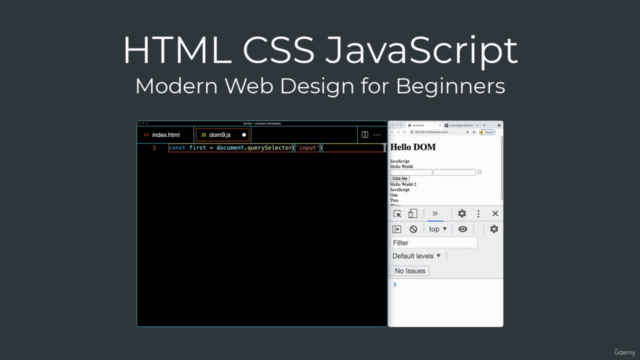Click the 'No Issues' button
This screenshot has width=640, height=360.
tap(410, 271)
